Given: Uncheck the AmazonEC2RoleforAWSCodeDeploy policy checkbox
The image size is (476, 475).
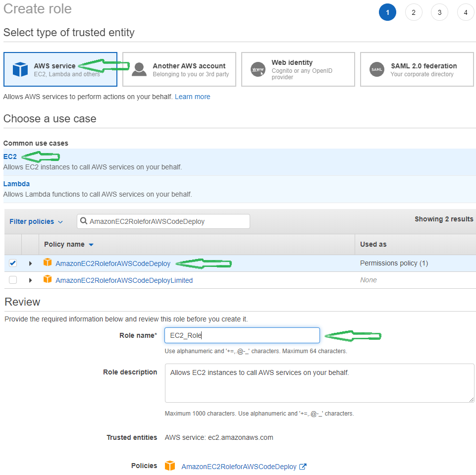Looking at the screenshot, I should [x=13, y=263].
